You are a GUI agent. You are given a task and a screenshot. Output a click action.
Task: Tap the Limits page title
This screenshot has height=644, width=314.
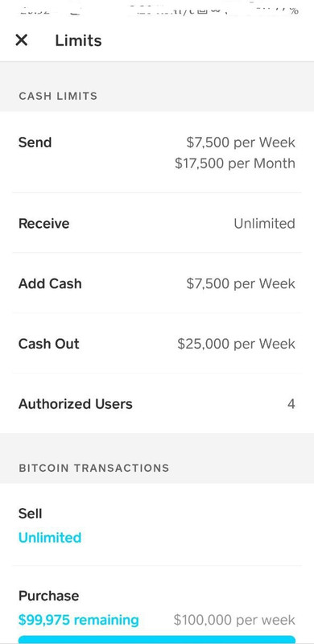pos(78,41)
